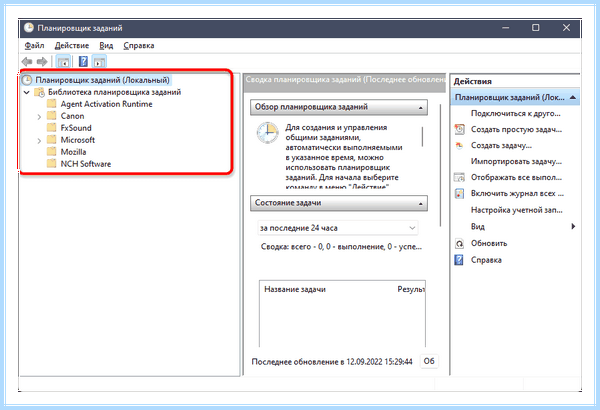Collapse the Состояние задачи section
The height and width of the screenshot is (410, 600).
pos(421,204)
